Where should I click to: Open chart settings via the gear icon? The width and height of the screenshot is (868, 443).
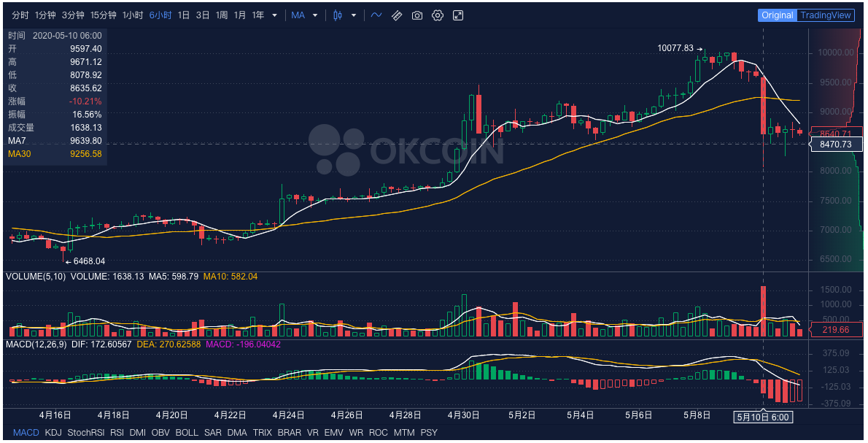pyautogui.click(x=437, y=15)
